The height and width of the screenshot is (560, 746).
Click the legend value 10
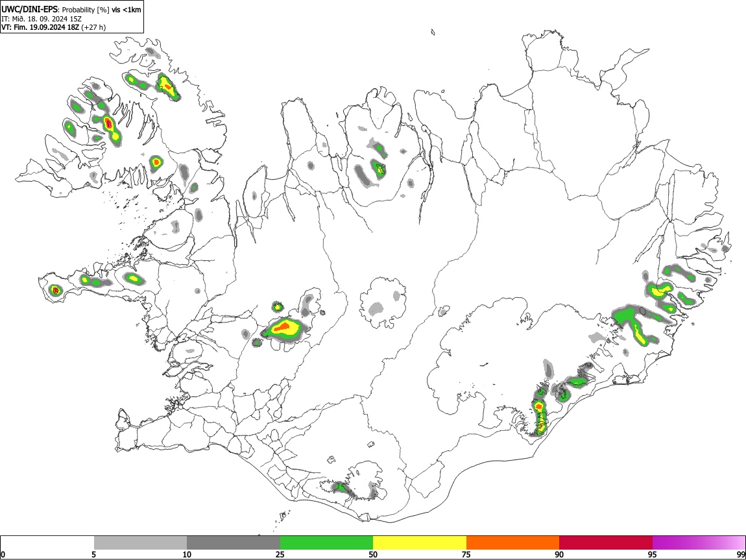tap(187, 554)
